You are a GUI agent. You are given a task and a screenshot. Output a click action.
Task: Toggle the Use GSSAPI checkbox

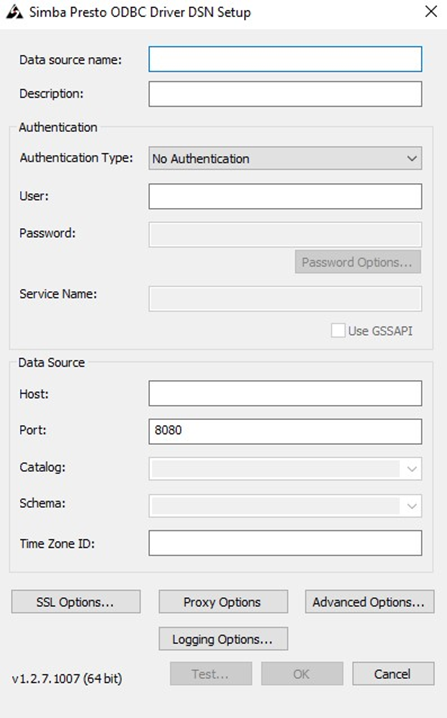pyautogui.click(x=338, y=331)
